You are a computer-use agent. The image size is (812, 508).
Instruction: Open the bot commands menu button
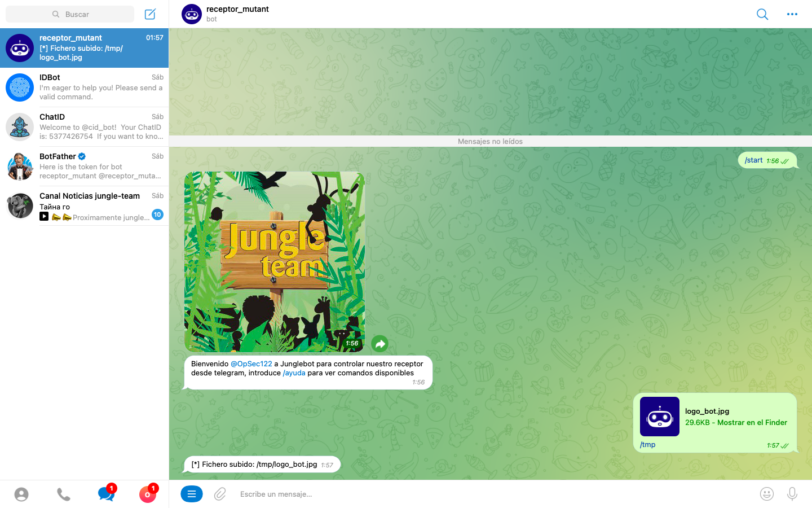tap(192, 494)
